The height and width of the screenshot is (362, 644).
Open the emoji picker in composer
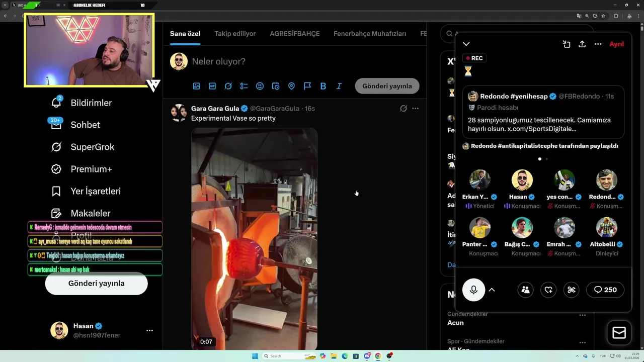(260, 86)
